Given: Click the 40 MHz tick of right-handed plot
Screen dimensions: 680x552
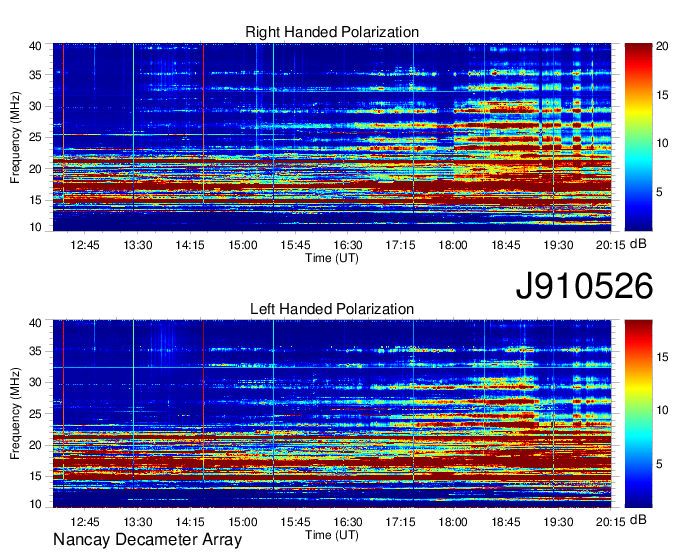Looking at the screenshot, I should pos(36,46).
